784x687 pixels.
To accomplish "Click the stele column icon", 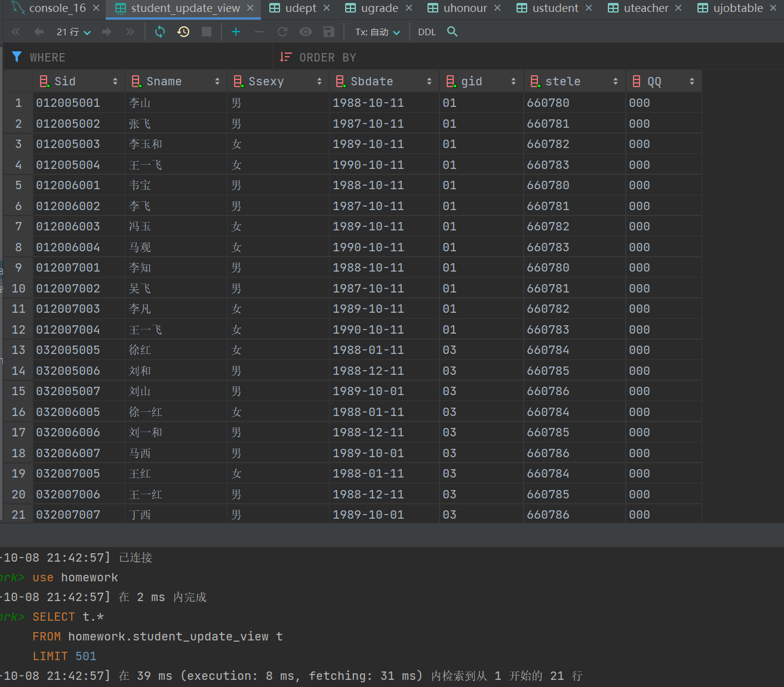I will [x=535, y=81].
